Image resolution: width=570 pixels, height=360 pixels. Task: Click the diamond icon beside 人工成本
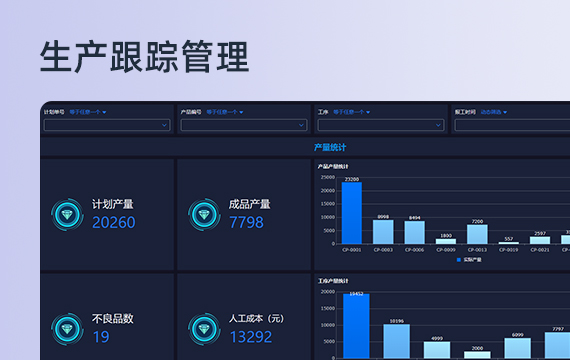(204, 329)
